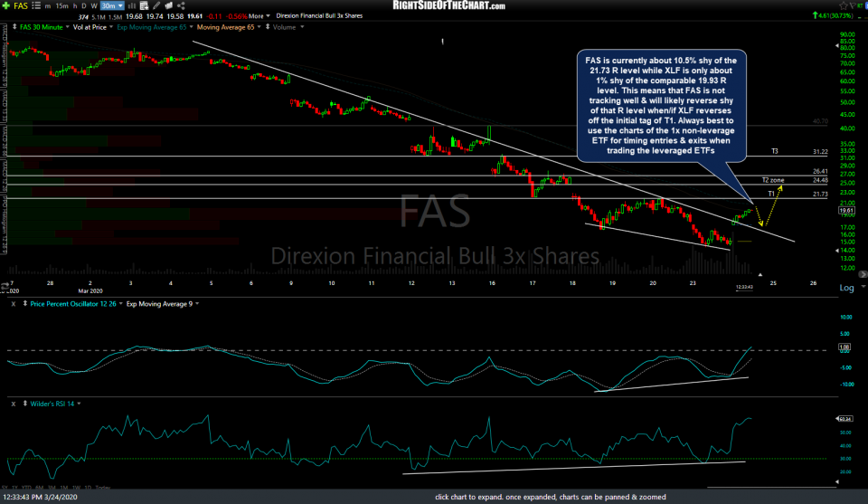Switch to the 'm' minute timeframe
The width and height of the screenshot is (868, 504).
(48, 6)
